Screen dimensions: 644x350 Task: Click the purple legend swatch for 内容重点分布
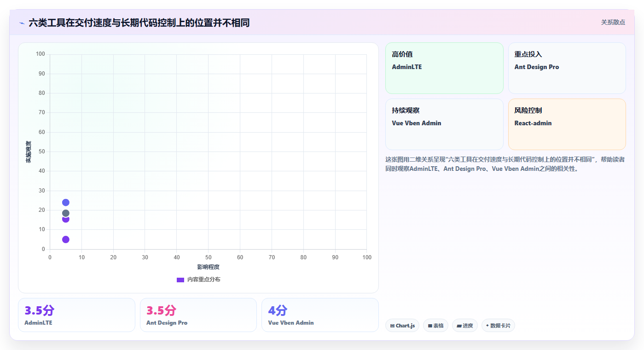coord(180,280)
